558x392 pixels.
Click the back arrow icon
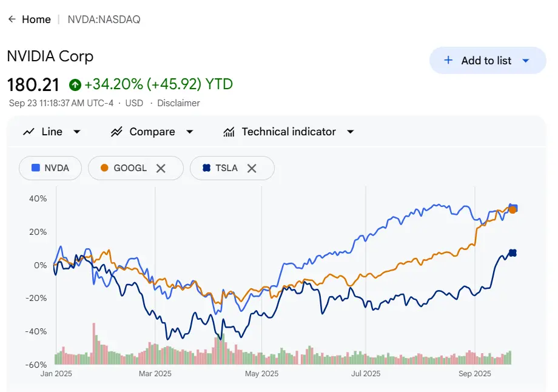(x=12, y=19)
